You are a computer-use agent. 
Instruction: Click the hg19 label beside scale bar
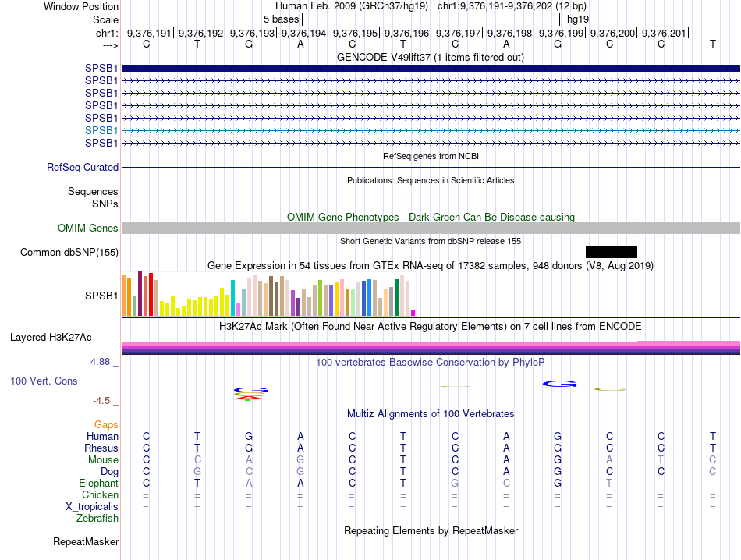[x=578, y=19]
